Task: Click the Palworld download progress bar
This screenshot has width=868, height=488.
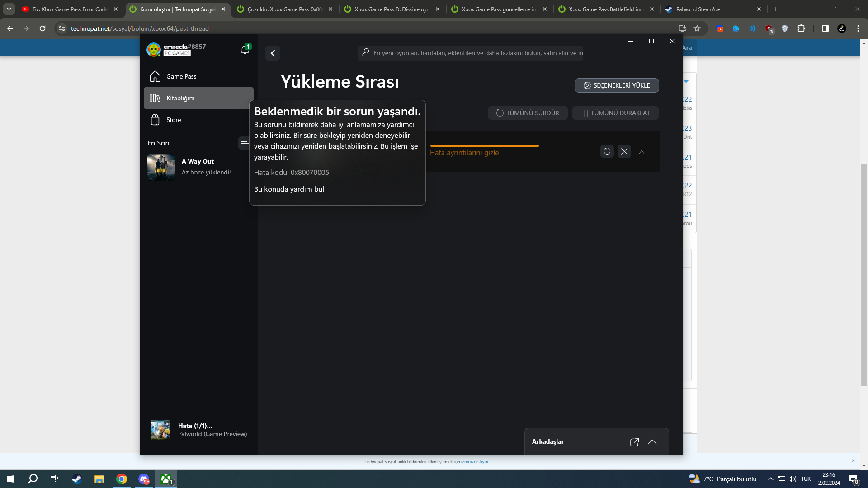Action: coord(484,146)
